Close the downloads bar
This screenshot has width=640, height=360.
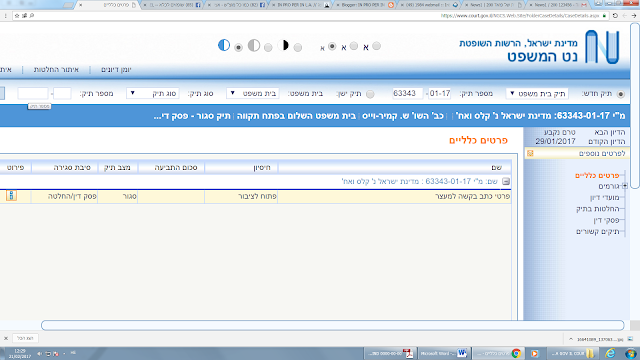(x=6, y=338)
